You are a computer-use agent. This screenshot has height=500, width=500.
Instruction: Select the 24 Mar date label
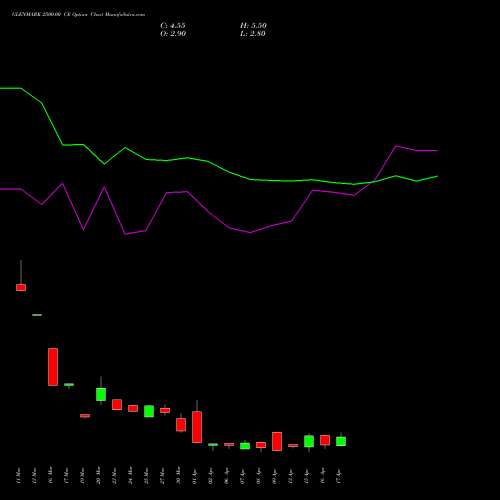(131, 476)
